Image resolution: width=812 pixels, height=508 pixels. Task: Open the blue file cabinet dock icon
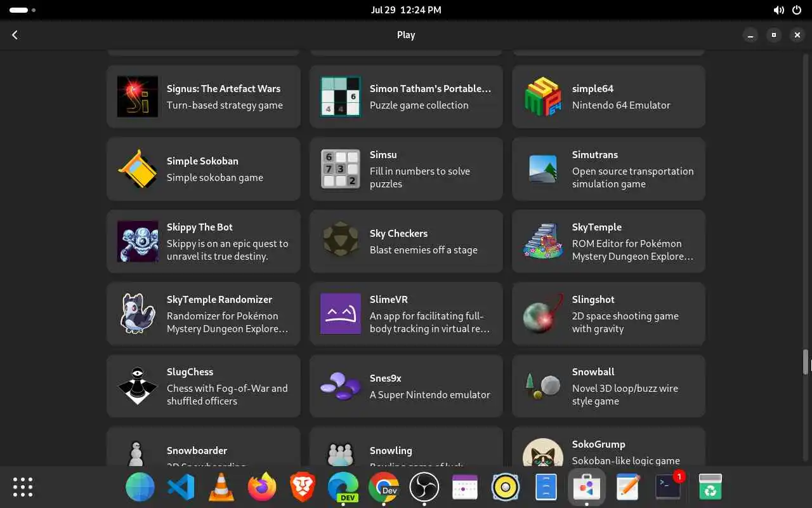546,487
